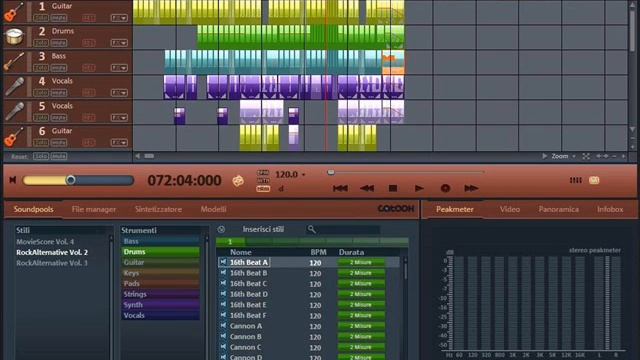640x360 pixels.
Task: Switch to the Video tab
Action: pos(510,209)
